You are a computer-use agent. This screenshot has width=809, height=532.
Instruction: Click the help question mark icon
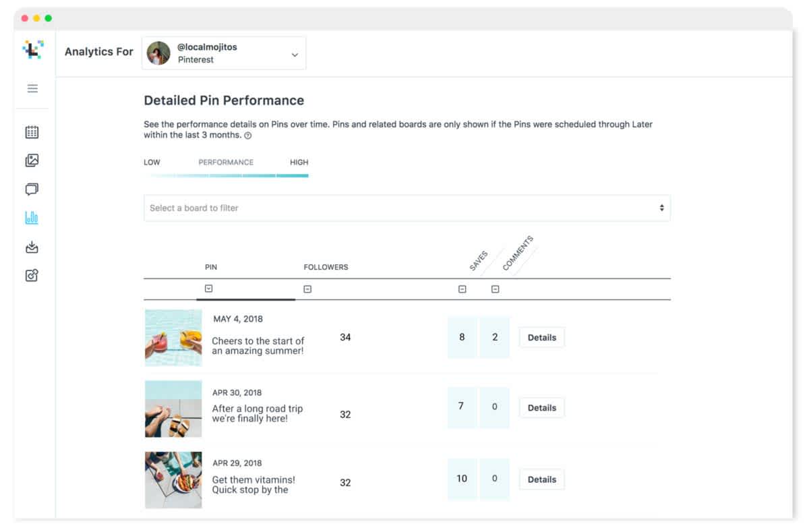click(x=248, y=136)
